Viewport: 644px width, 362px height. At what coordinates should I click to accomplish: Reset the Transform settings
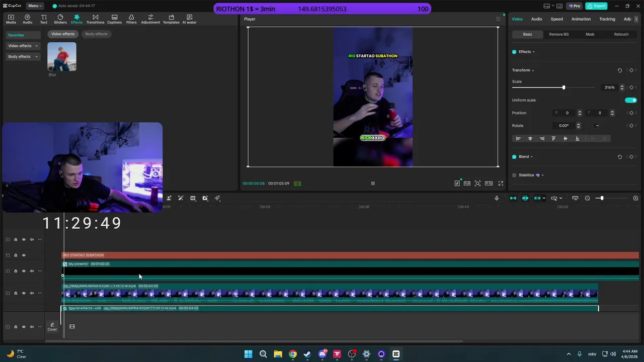click(x=619, y=70)
